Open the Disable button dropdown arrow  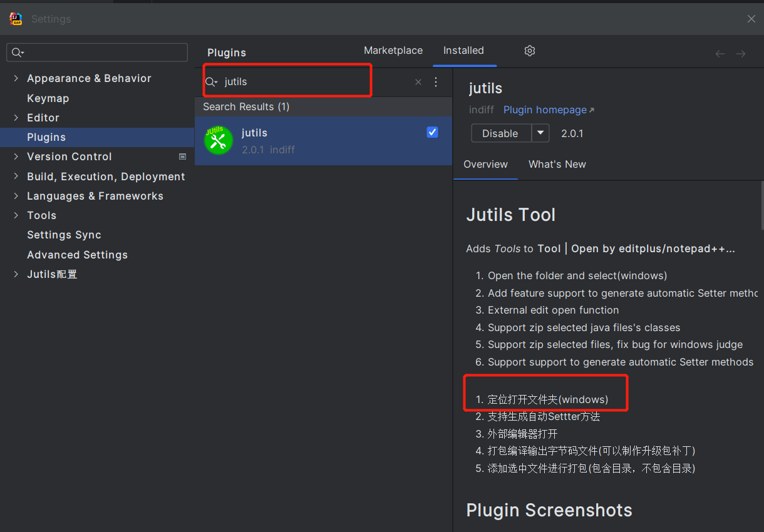tap(540, 133)
